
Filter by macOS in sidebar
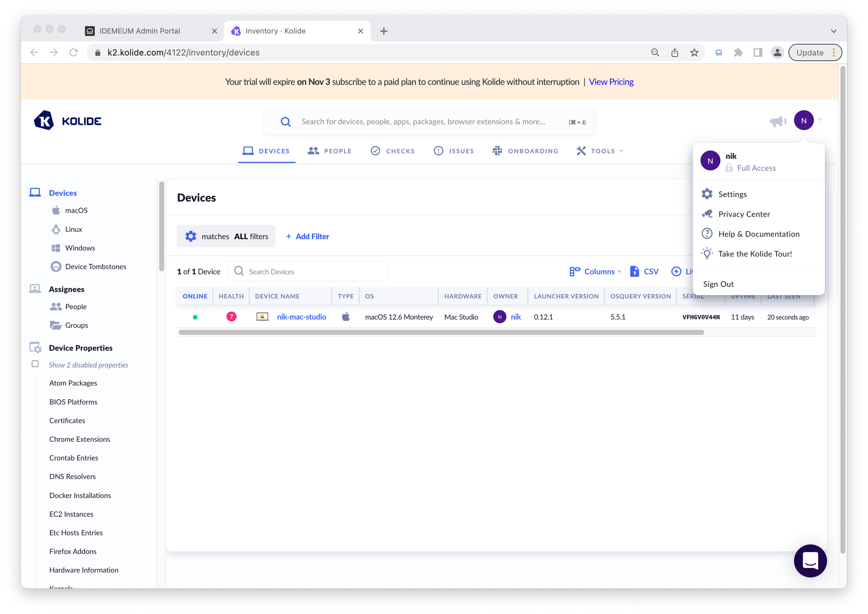click(x=76, y=210)
